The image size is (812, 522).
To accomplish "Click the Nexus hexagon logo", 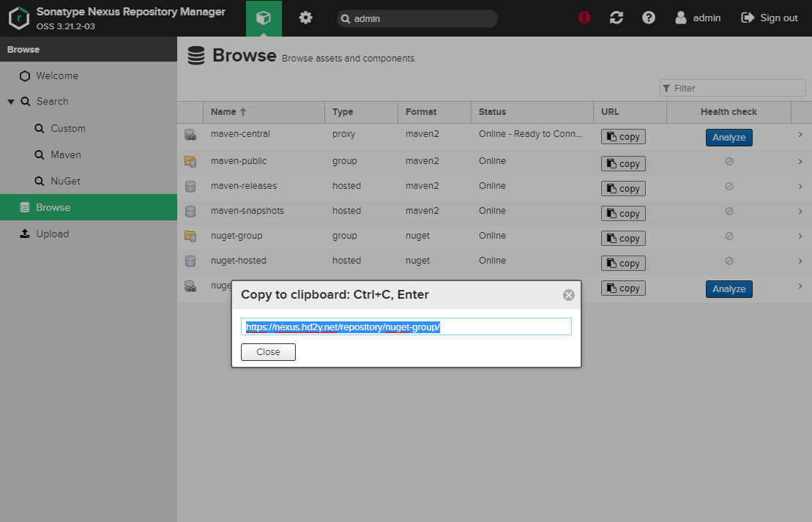I will click(19, 18).
